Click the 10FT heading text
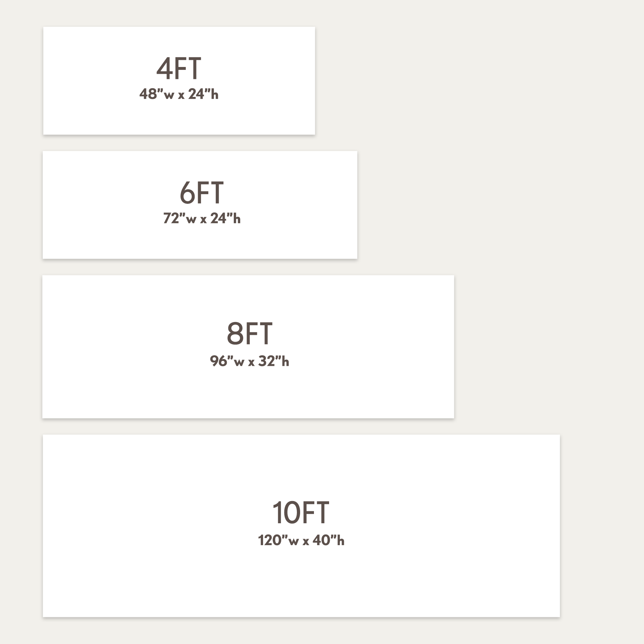The width and height of the screenshot is (644, 644). (x=301, y=513)
